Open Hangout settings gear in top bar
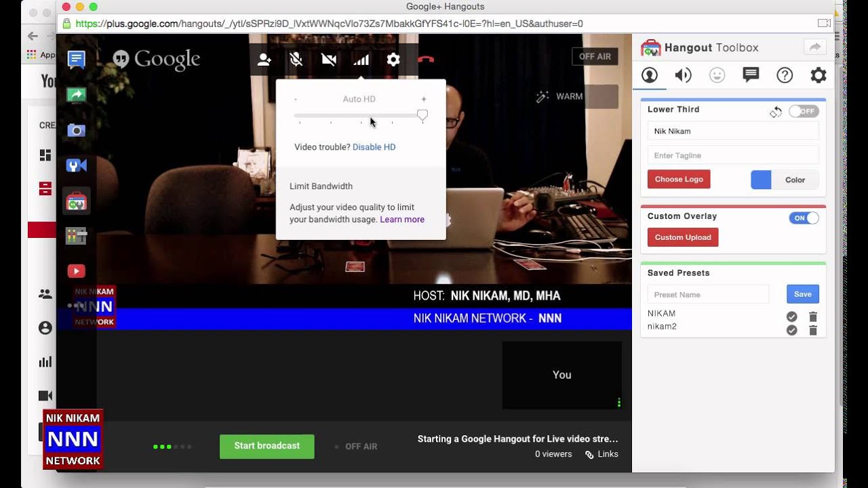Screen dimensions: 868x488 pyautogui.click(x=393, y=60)
